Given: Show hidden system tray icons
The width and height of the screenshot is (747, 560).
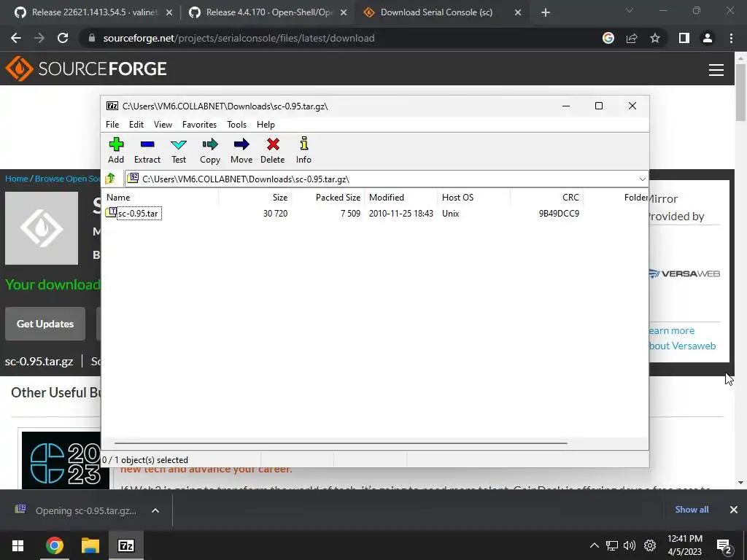Looking at the screenshot, I should [x=594, y=545].
